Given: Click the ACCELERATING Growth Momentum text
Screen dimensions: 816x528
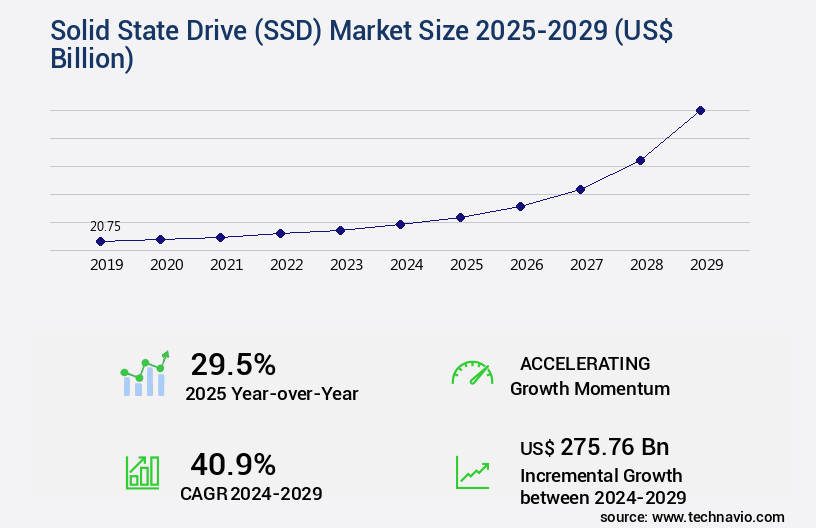Looking at the screenshot, I should (589, 376).
